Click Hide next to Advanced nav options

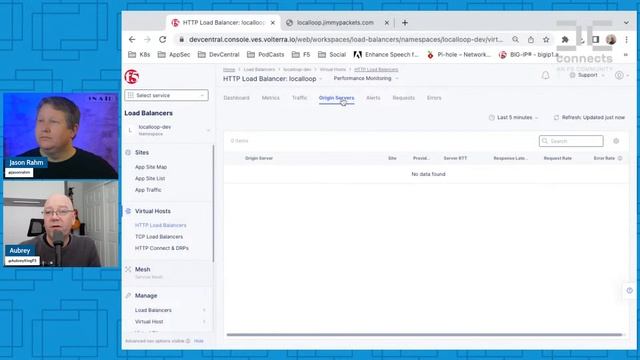[198, 341]
